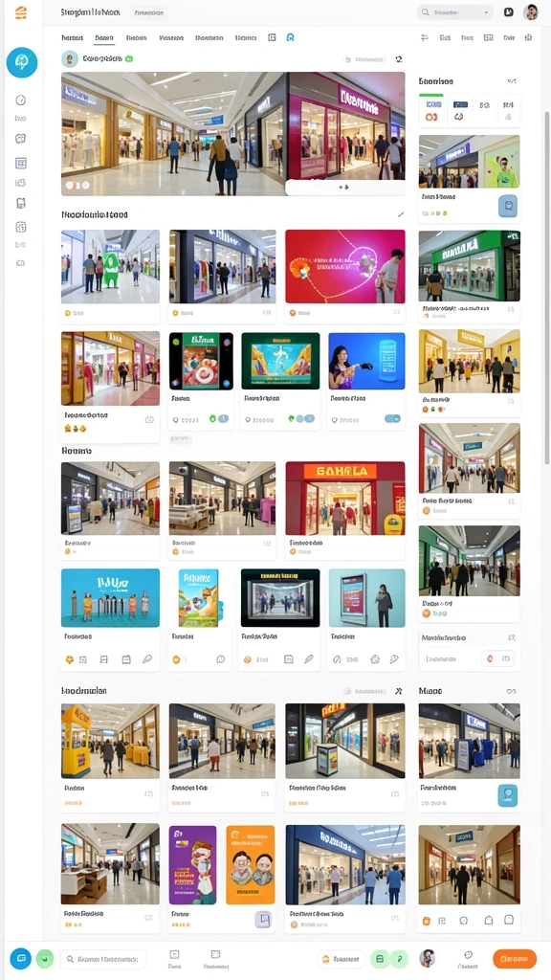Click the orange stacked-lines logo icon
This screenshot has height=980, width=551.
click(x=21, y=11)
